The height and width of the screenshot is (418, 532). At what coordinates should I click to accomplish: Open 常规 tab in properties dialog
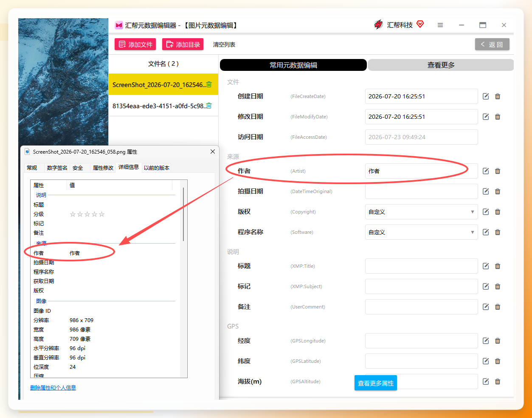(32, 168)
